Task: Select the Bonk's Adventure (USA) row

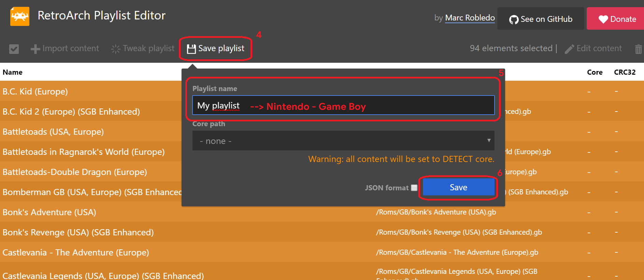Action: click(x=322, y=212)
